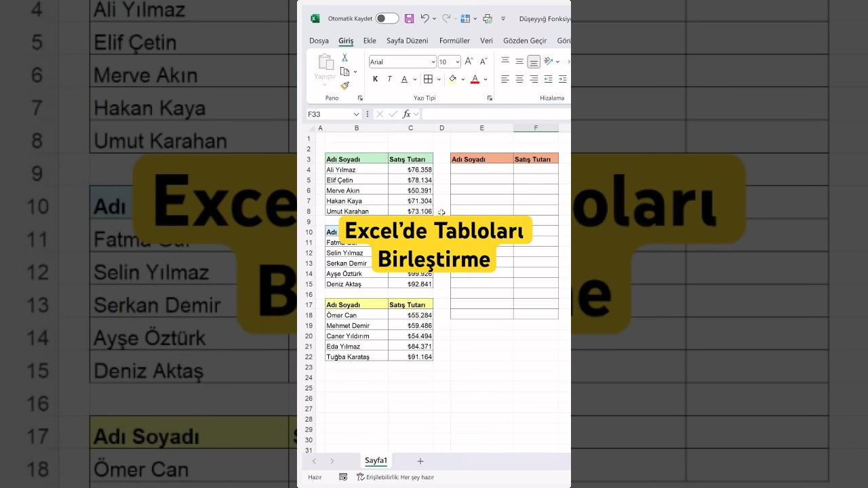The image size is (868, 488).
Task: Expand the Copy options arrow
Action: 355,72
